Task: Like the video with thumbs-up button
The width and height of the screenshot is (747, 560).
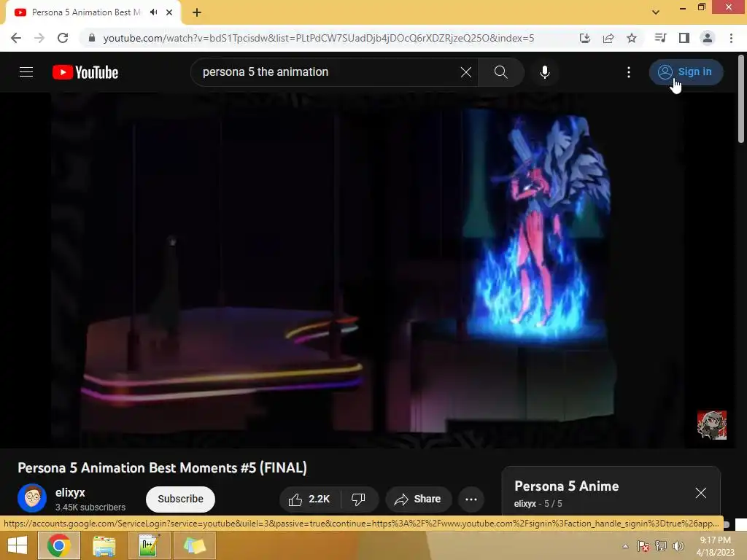Action: pos(309,499)
